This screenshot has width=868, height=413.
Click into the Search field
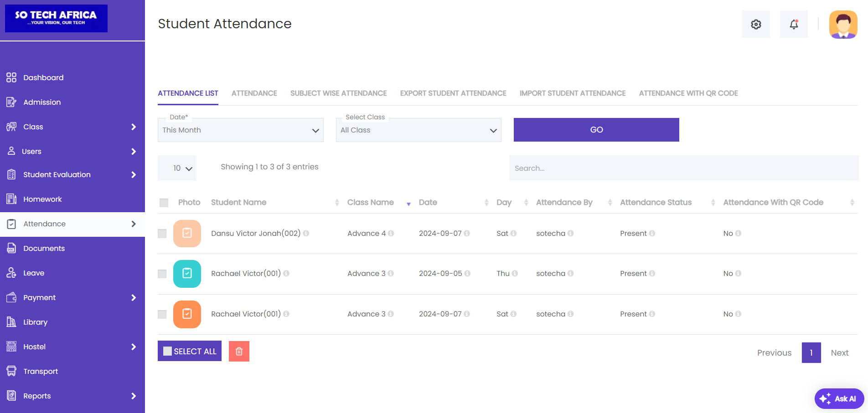[x=683, y=168]
